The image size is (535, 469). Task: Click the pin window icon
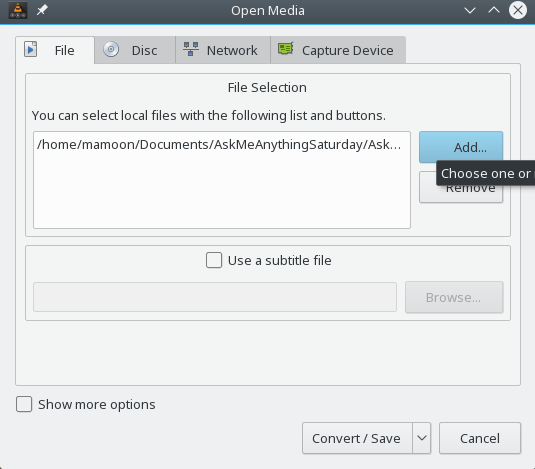42,10
